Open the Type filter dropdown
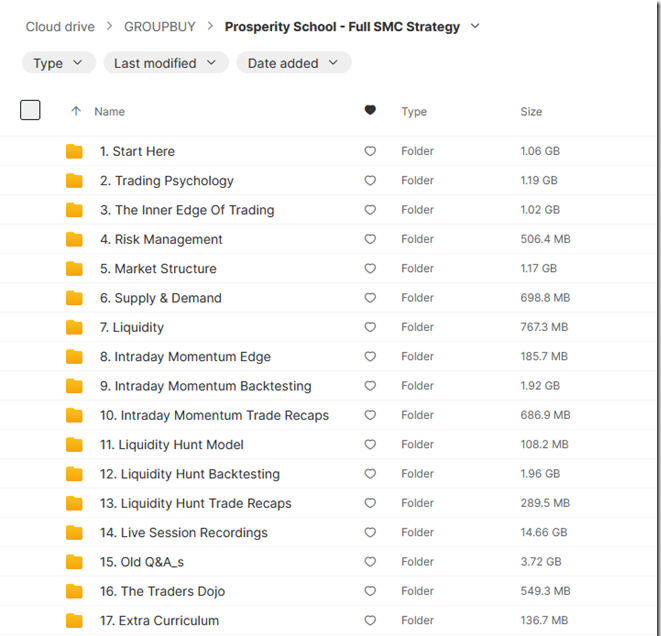661x636 pixels. pyautogui.click(x=59, y=63)
